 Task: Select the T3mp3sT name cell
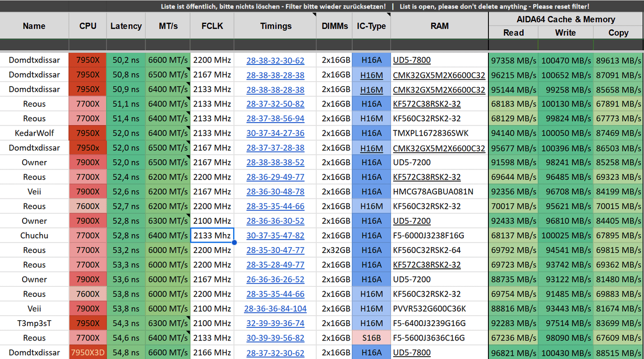click(34, 323)
